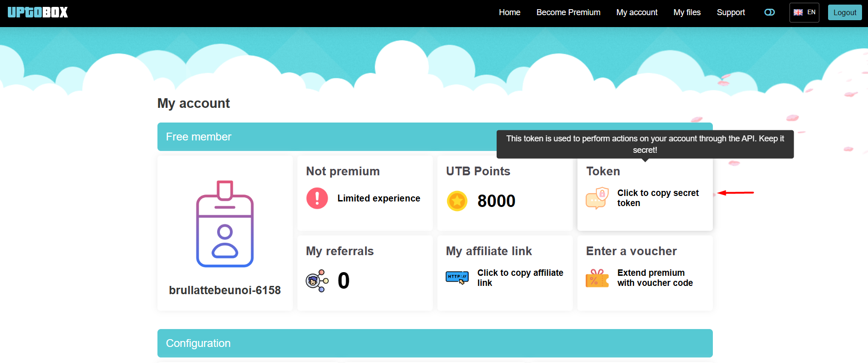The image size is (868, 363).
Task: Open My account menu item
Action: point(637,12)
